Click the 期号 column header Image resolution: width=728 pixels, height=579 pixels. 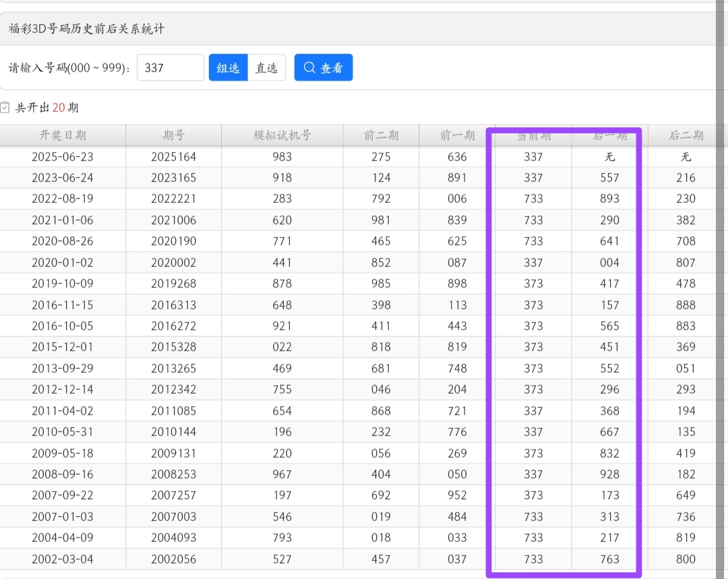174,135
